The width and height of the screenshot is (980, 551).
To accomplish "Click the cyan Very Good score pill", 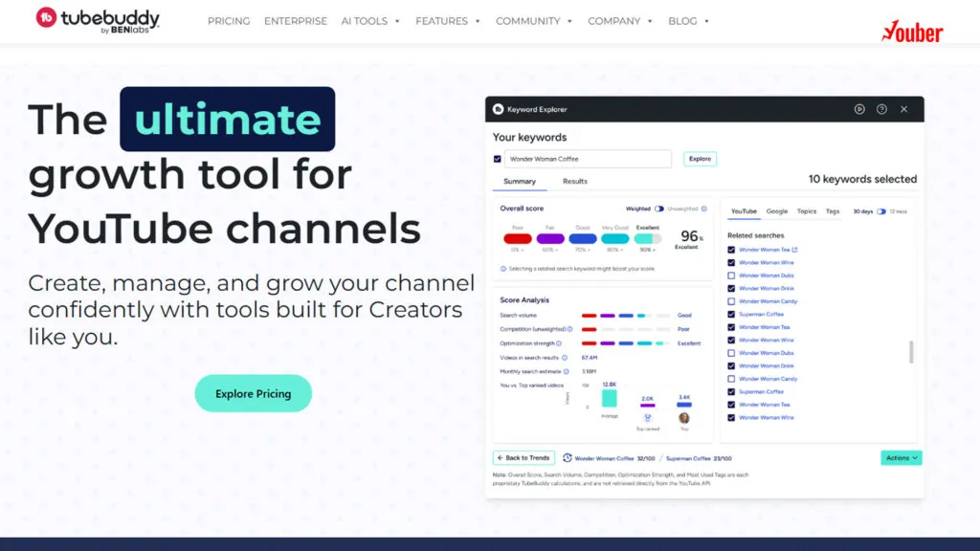I will click(615, 238).
